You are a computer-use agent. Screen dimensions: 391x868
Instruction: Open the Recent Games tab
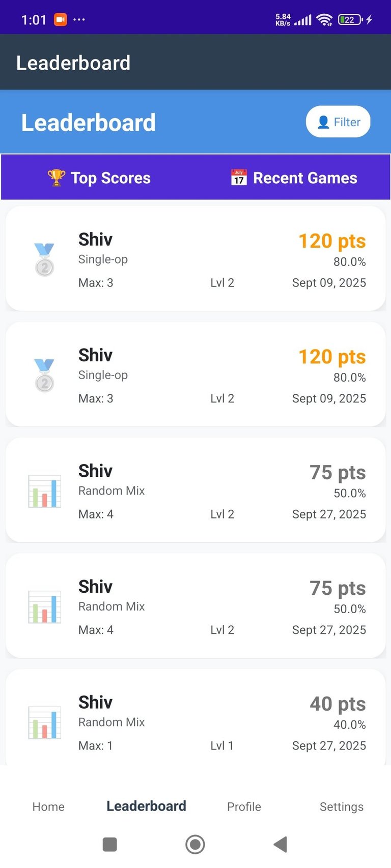(294, 178)
